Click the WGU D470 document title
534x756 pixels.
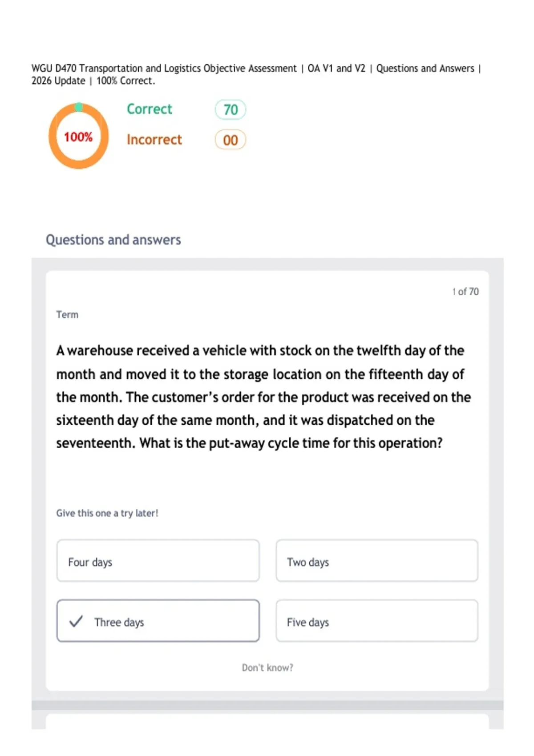[256, 74]
